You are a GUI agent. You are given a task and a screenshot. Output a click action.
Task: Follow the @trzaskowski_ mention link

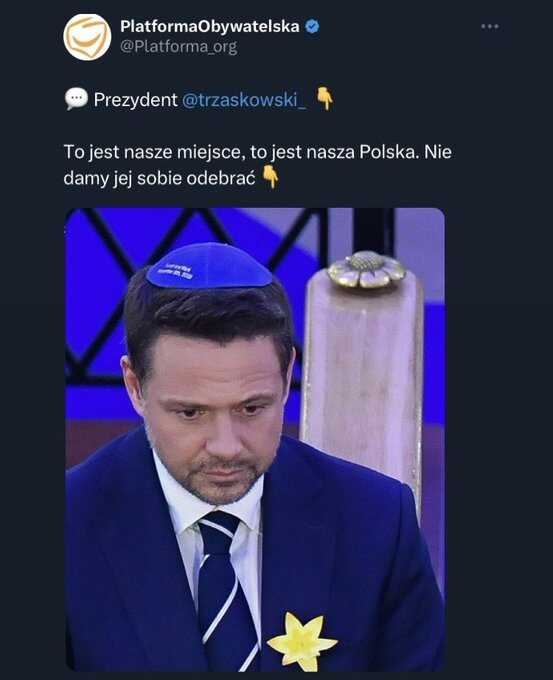click(244, 100)
